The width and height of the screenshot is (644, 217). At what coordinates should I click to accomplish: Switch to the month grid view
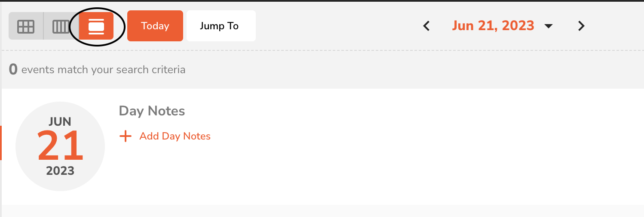point(25,27)
